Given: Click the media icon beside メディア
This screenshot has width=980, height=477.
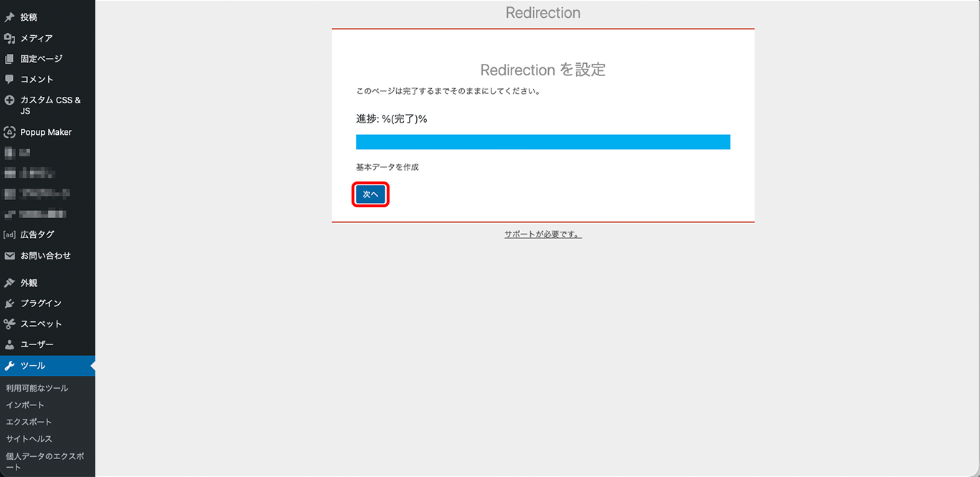Looking at the screenshot, I should pyautogui.click(x=9, y=38).
